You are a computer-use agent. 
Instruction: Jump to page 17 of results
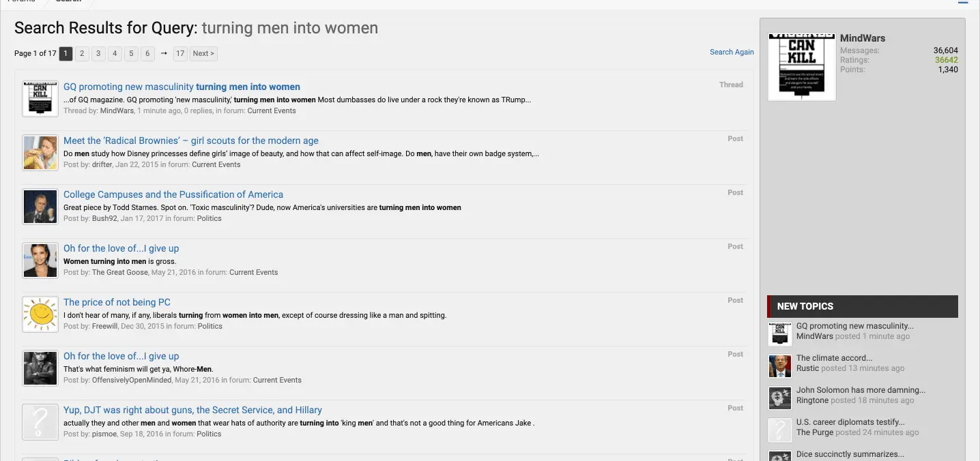pos(180,53)
